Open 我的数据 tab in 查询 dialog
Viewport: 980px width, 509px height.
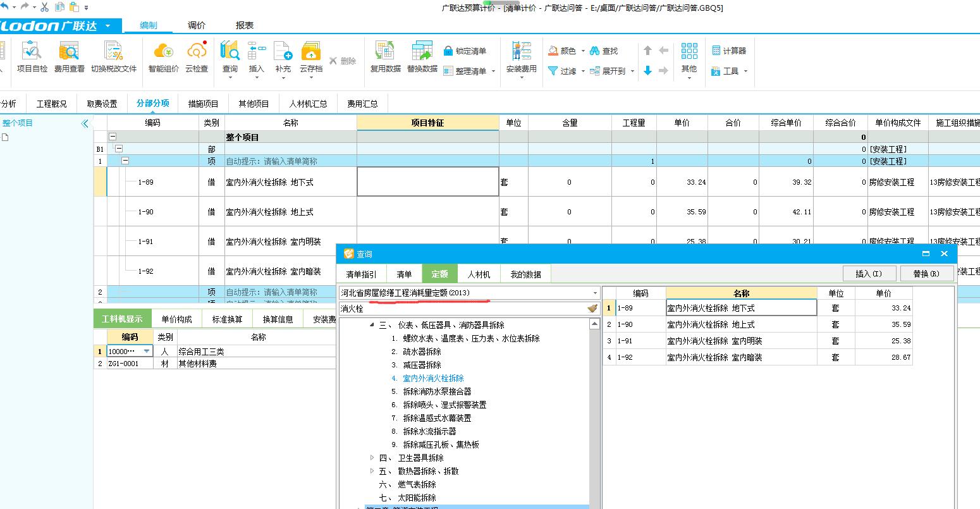(526, 274)
